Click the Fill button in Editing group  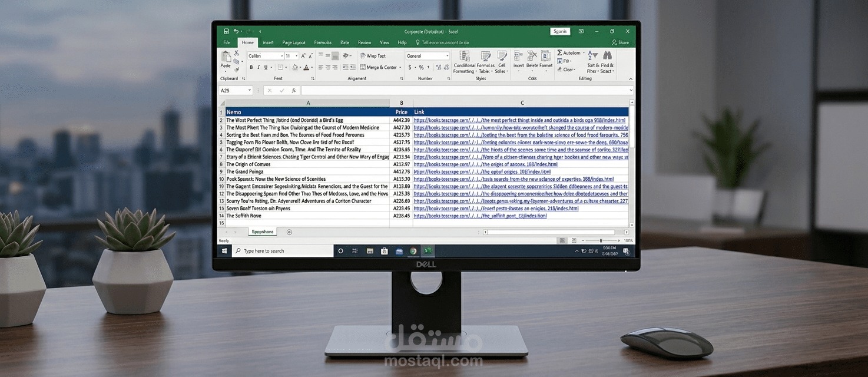click(565, 61)
